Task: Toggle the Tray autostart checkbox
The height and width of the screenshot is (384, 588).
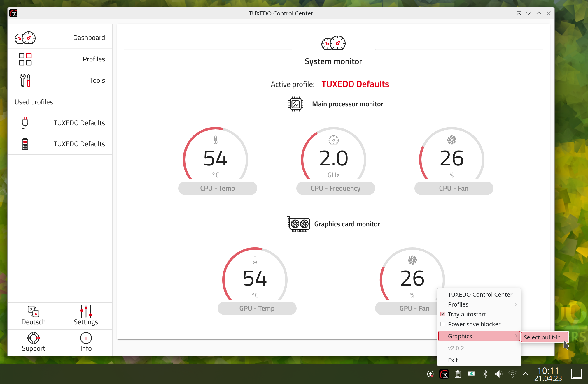Action: (443, 314)
